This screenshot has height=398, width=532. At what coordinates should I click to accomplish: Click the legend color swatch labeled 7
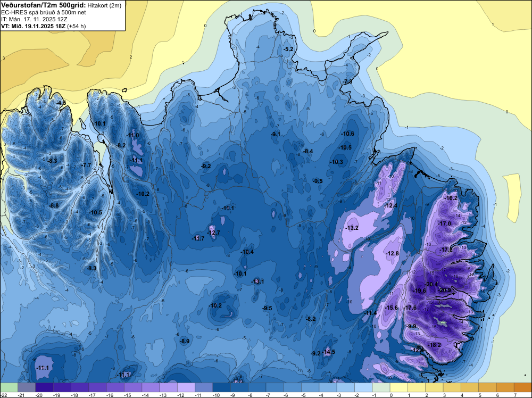(x=523, y=387)
